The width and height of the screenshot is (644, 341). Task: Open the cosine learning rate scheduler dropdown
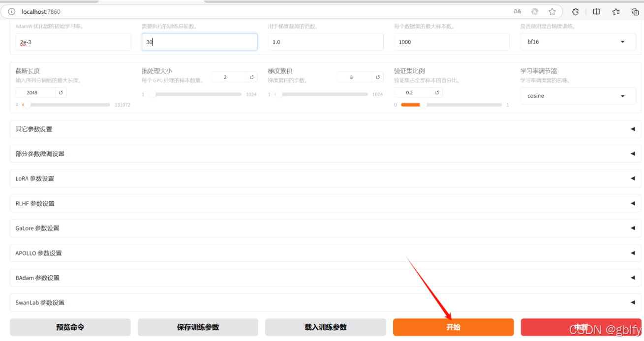coord(578,96)
